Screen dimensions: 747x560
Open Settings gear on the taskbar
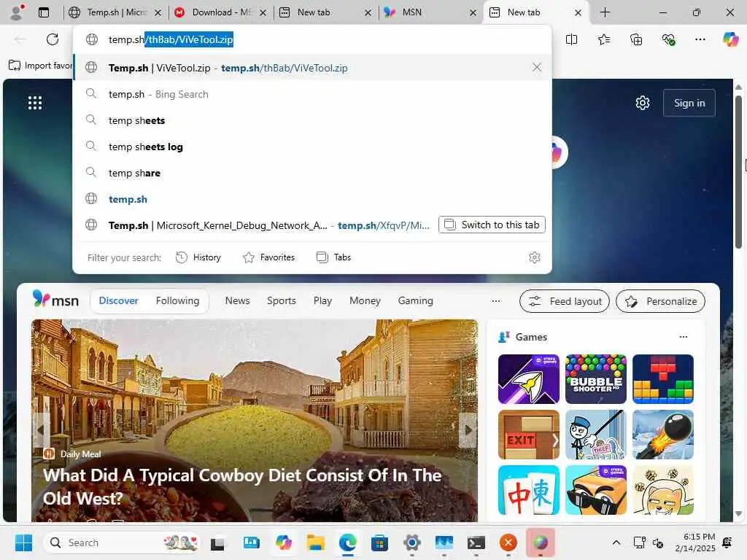click(x=412, y=542)
